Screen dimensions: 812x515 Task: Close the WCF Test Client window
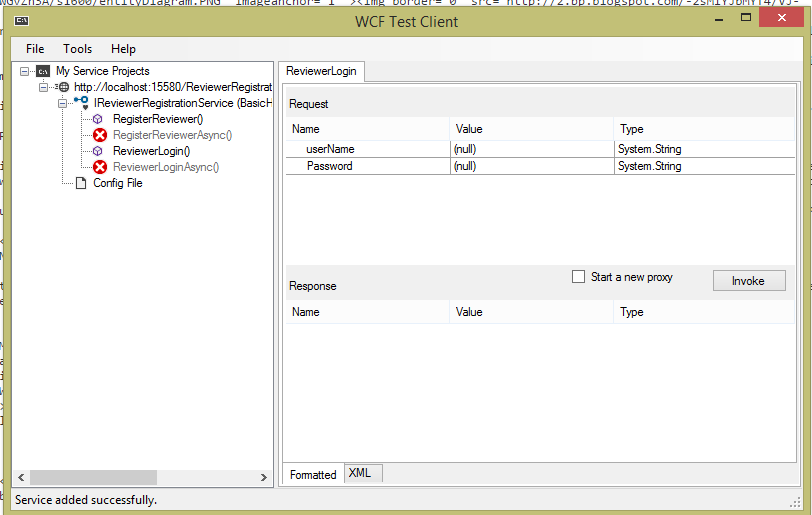781,18
